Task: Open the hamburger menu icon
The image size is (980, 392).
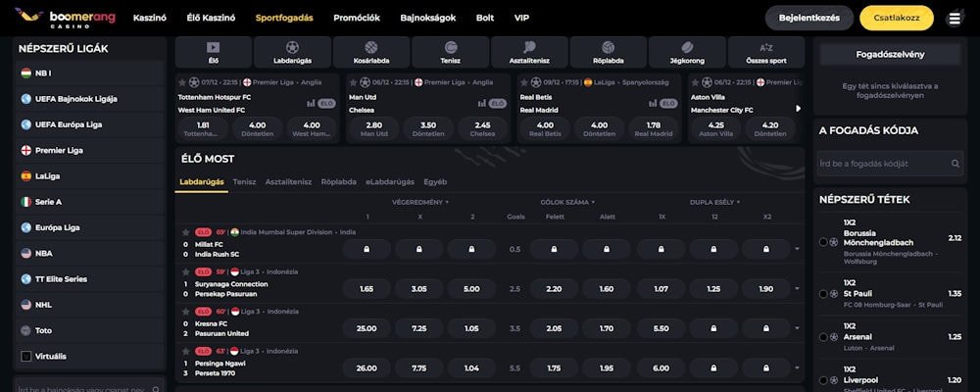Action: [x=955, y=19]
